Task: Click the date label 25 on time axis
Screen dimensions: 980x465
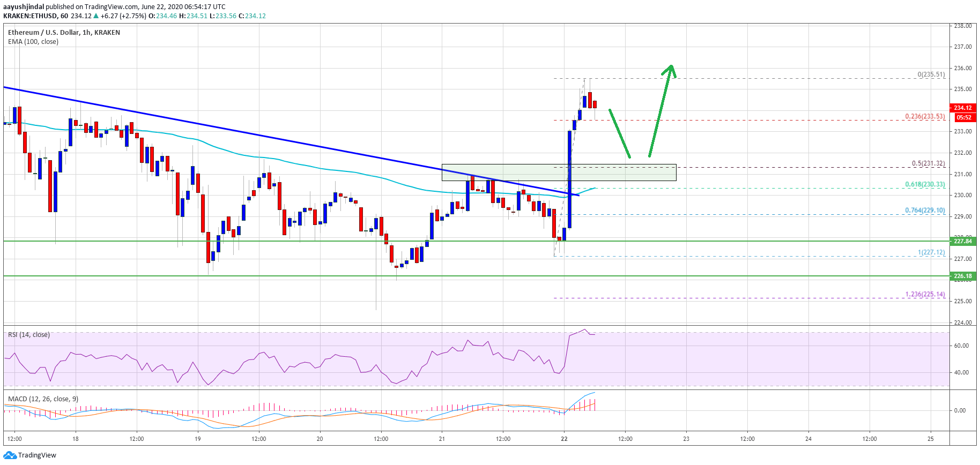Action: tap(931, 439)
